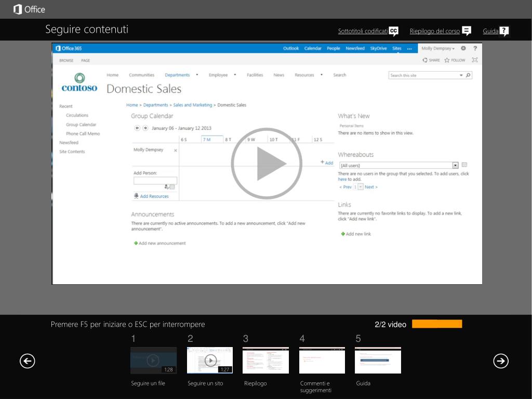
Task: Click the ellipsis in the Office 365 bar
Action: 409,48
